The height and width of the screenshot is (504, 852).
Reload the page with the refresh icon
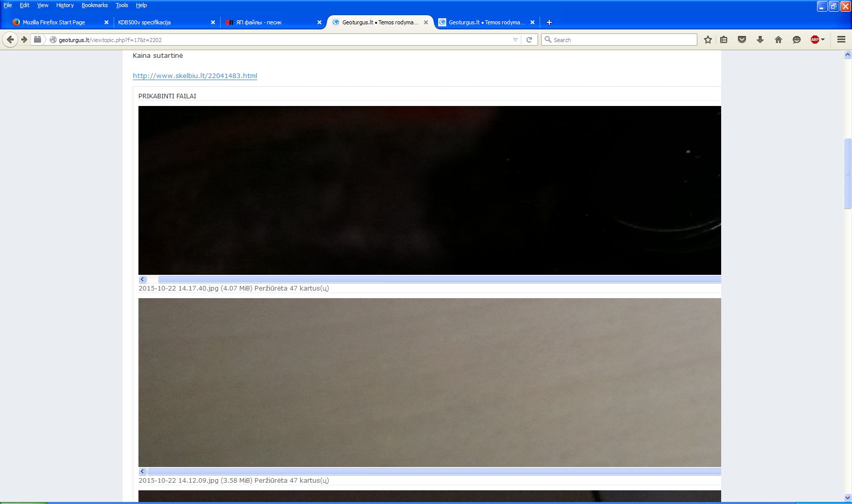tap(529, 40)
